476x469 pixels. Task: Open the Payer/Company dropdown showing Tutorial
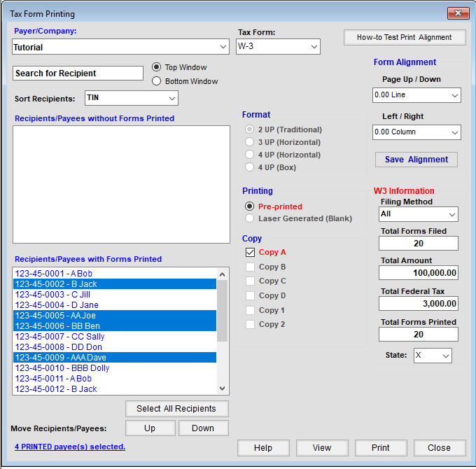(120, 47)
